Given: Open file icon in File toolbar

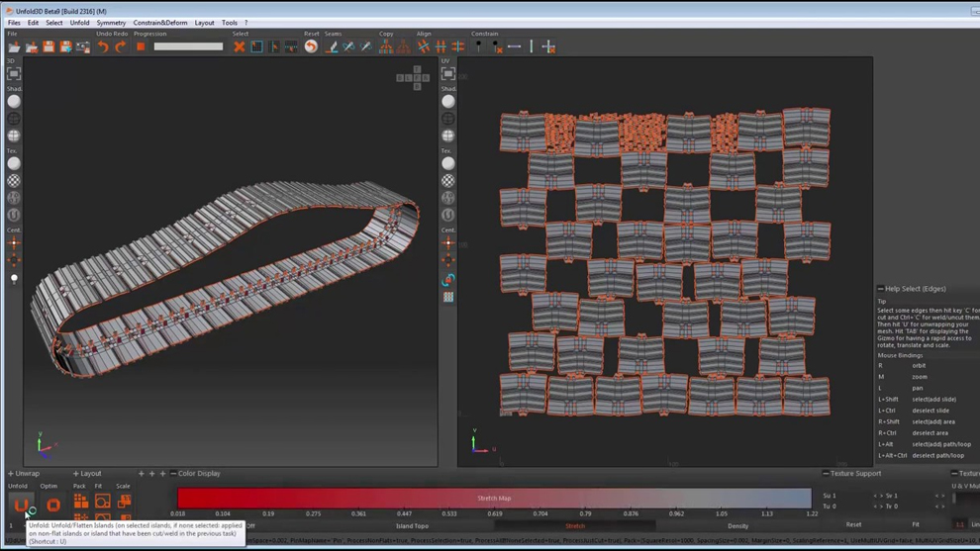Looking at the screenshot, I should point(14,46).
